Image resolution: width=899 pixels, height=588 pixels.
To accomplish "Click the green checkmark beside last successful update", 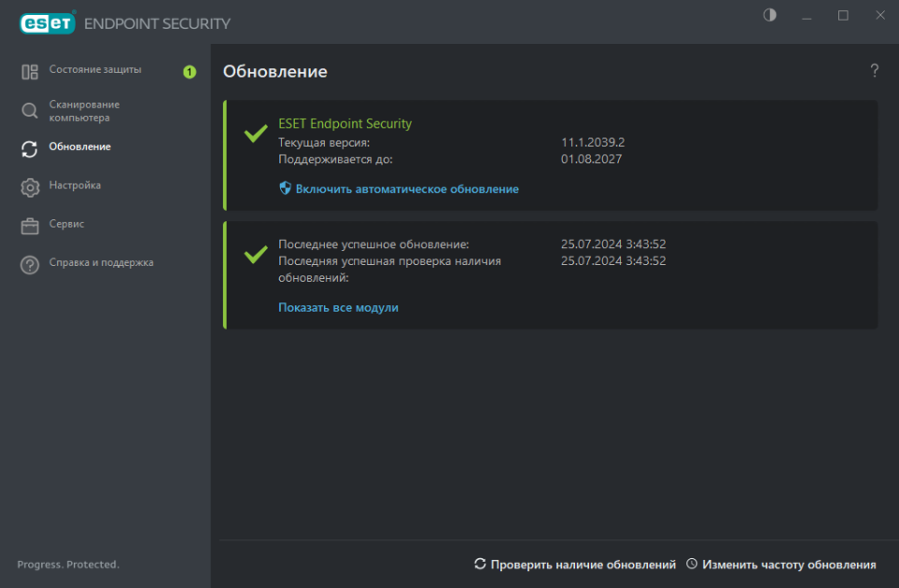I will [256, 254].
